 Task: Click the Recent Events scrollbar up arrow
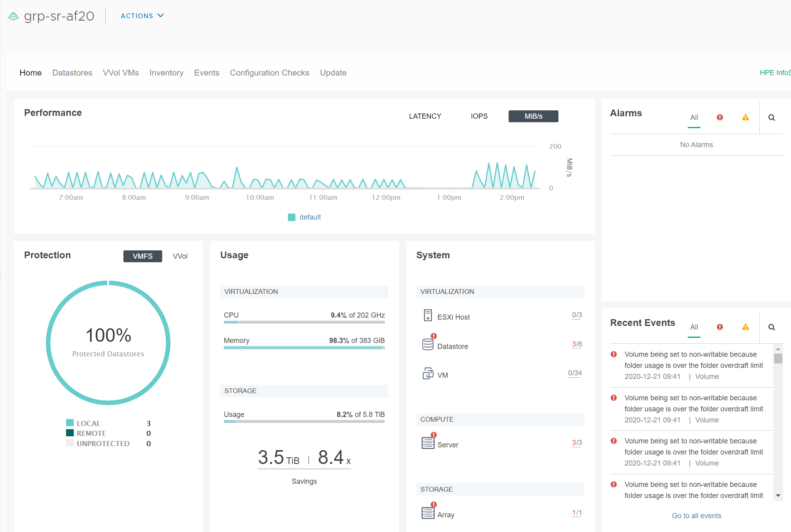pos(778,349)
